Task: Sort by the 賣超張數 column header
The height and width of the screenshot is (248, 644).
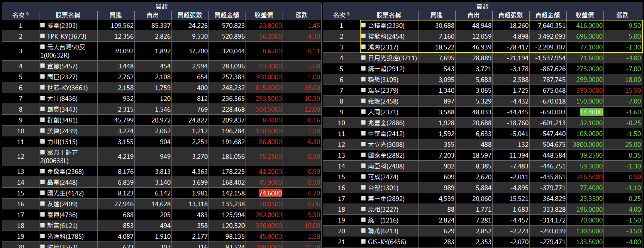Action: coord(511,15)
